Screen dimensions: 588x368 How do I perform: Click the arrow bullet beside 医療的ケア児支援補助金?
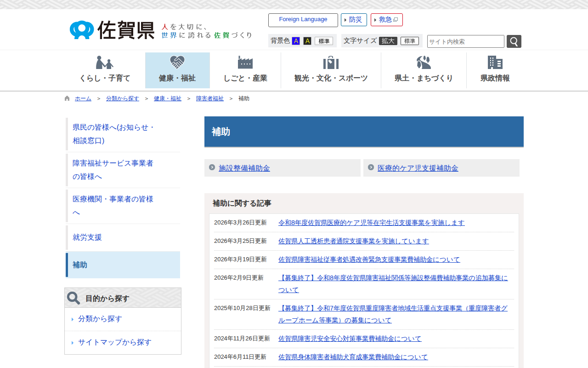pyautogui.click(x=371, y=167)
